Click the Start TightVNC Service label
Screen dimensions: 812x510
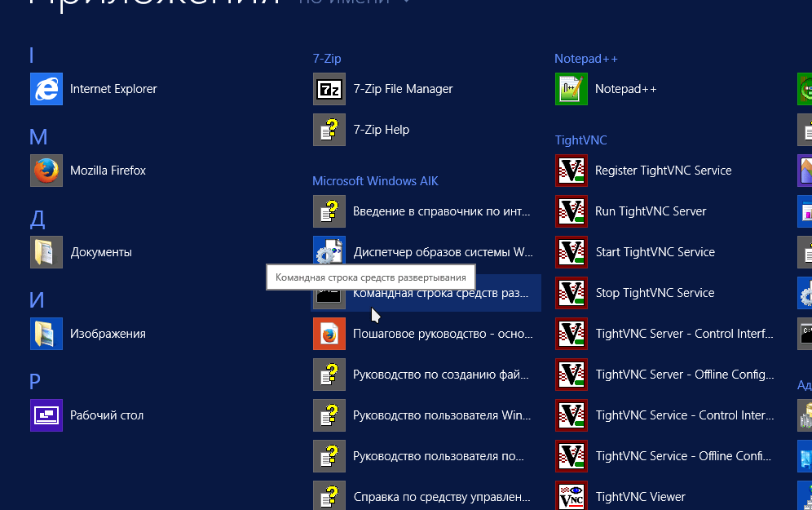pos(655,252)
